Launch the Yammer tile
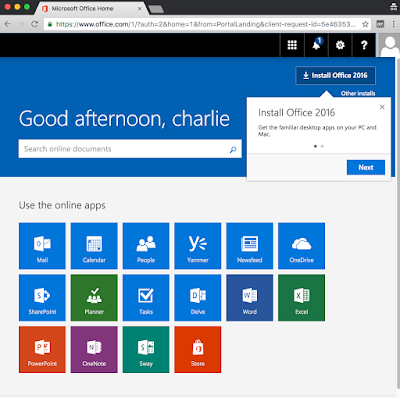400x398 pixels. click(x=198, y=246)
